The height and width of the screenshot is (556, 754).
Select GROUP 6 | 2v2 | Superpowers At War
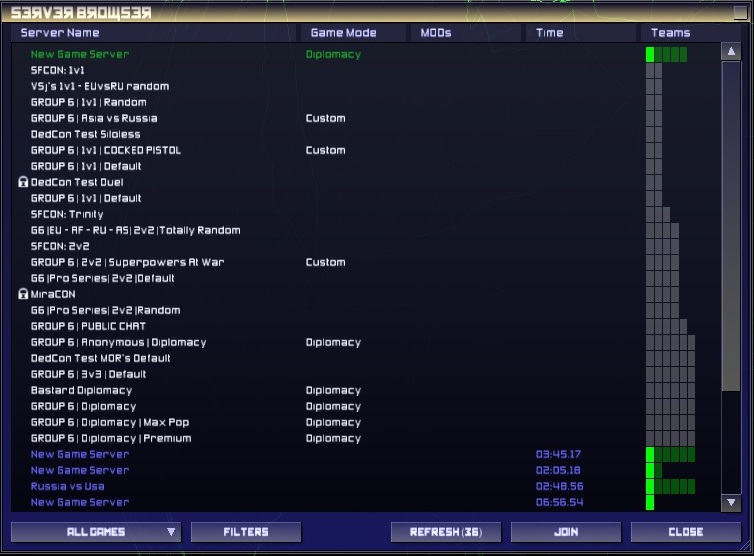(x=127, y=262)
